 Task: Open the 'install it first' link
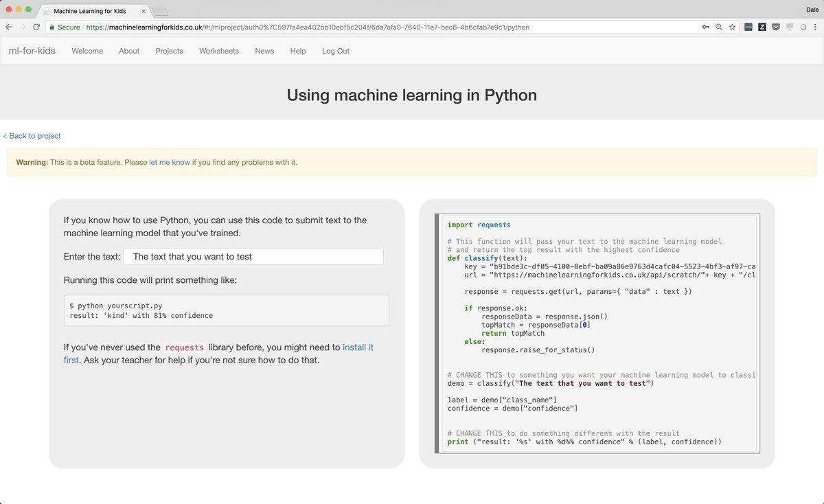pyautogui.click(x=358, y=347)
